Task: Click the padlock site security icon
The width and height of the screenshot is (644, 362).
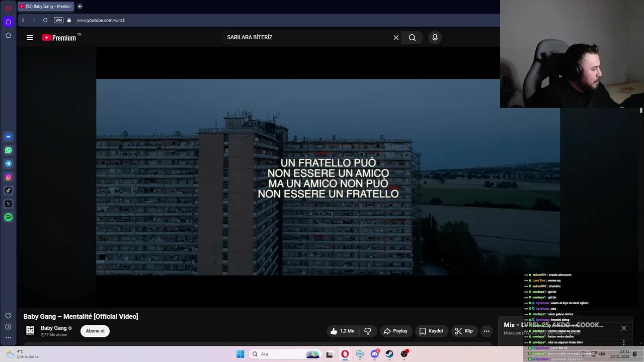Action: [69, 20]
